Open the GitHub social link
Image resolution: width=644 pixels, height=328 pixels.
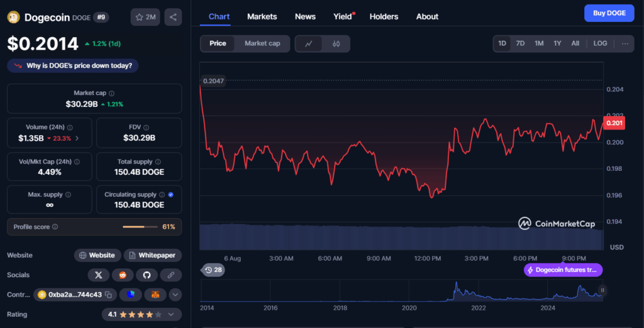(x=147, y=275)
